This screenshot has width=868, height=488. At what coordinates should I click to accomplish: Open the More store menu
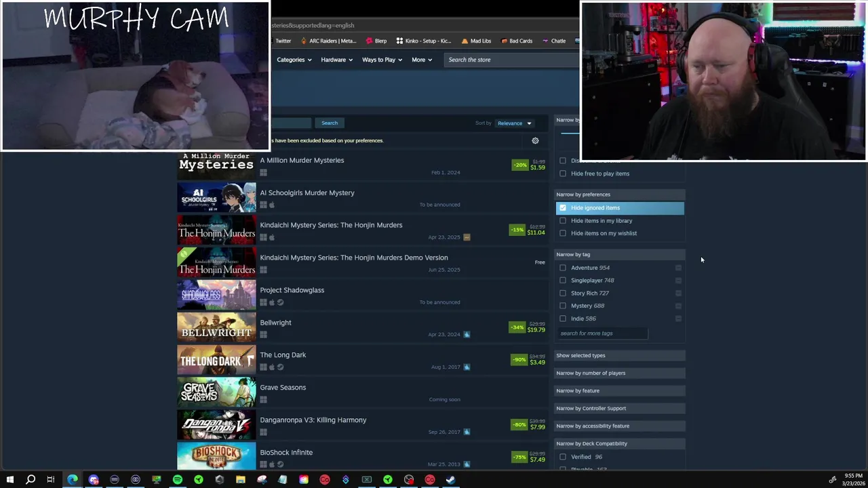(x=421, y=60)
